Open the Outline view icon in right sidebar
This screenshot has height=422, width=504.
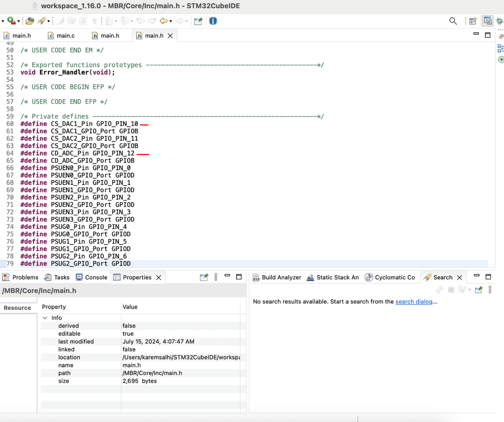500,48
